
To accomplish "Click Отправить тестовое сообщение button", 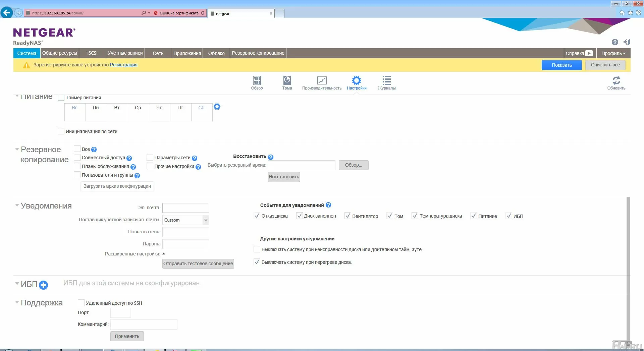I will point(198,264).
